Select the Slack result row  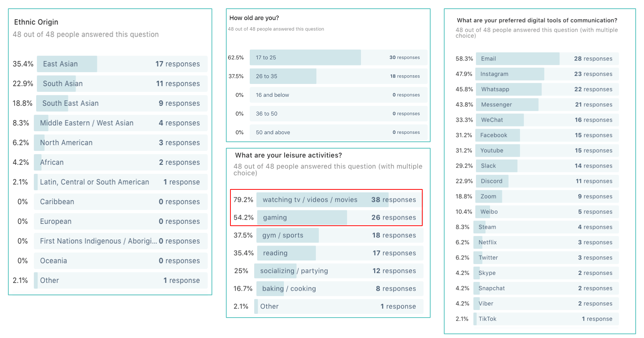pos(547,166)
